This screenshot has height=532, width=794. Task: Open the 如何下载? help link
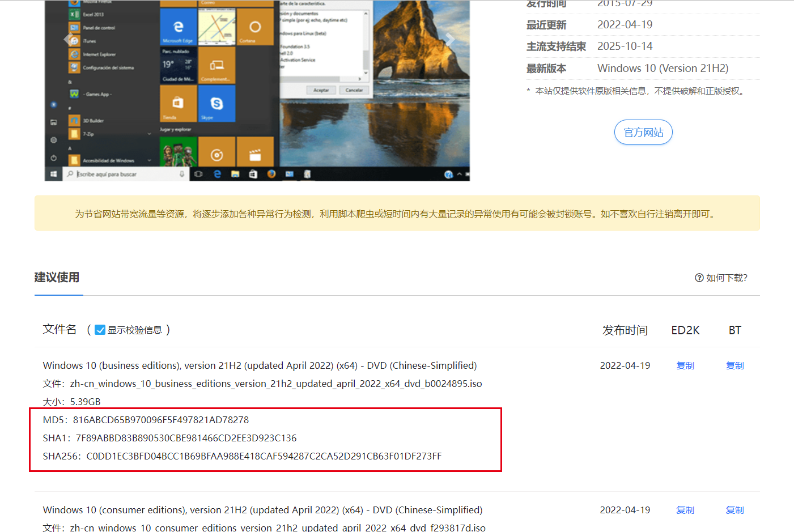[x=721, y=278]
